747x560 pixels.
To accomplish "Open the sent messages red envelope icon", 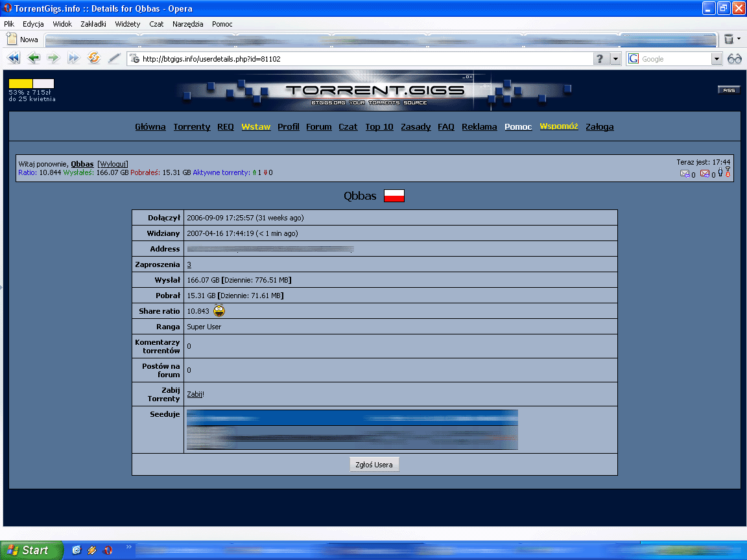I will pos(705,174).
